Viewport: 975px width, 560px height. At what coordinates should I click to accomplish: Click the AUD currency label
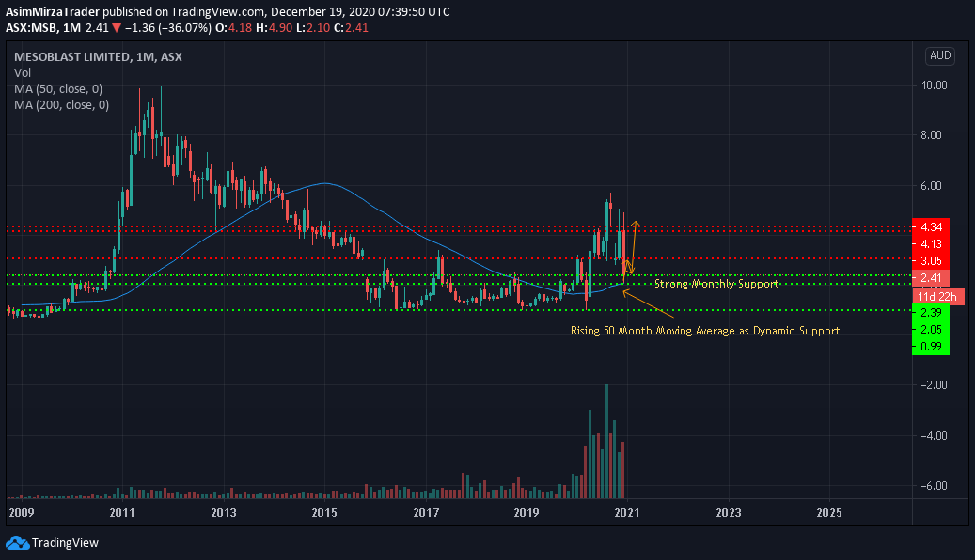point(939,56)
